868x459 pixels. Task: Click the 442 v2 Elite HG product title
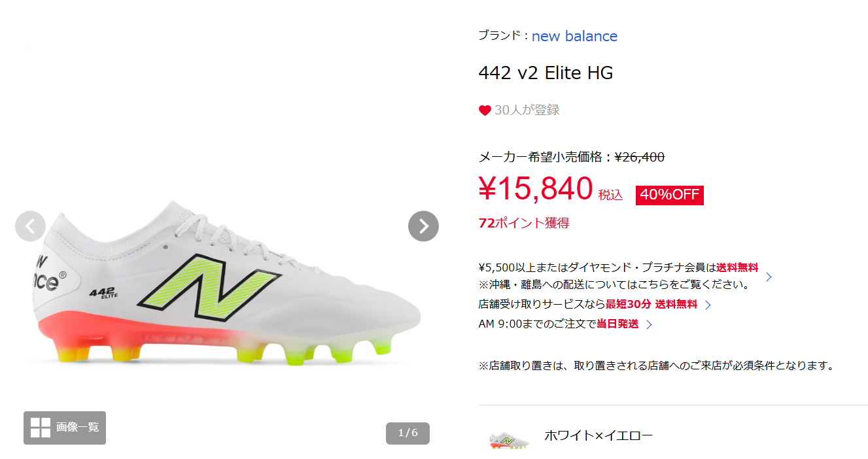pyautogui.click(x=546, y=73)
